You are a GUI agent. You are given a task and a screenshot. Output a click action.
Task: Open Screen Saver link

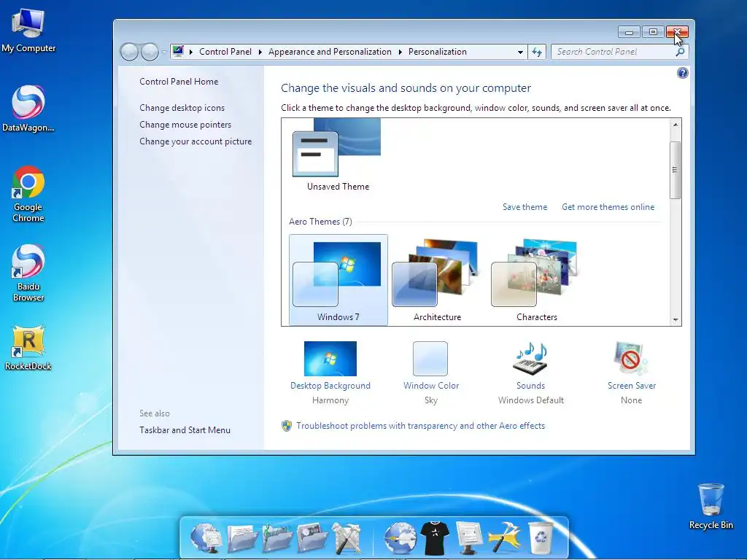(631, 386)
